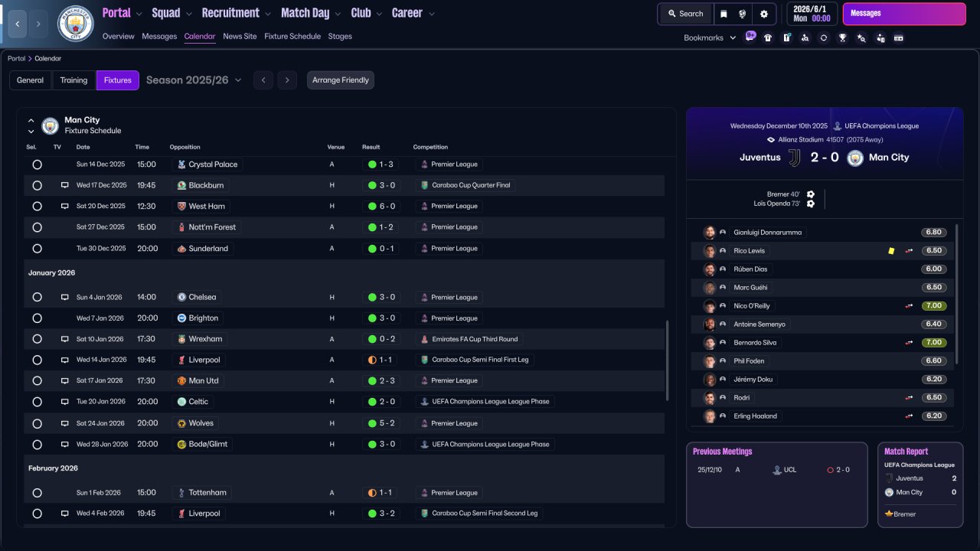This screenshot has width=980, height=551.
Task: Select the Chelsea fixture radio button
Action: [x=37, y=297]
